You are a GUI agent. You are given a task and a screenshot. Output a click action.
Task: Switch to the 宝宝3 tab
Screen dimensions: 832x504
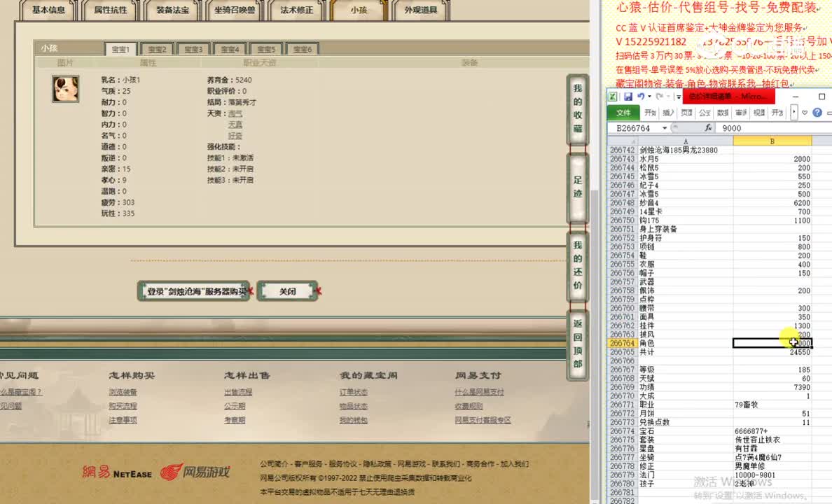(193, 49)
